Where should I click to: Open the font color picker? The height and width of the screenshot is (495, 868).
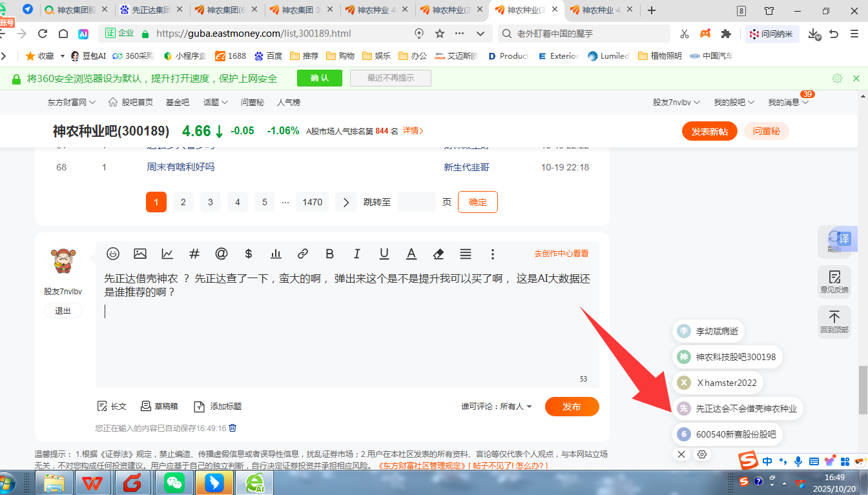tap(411, 254)
